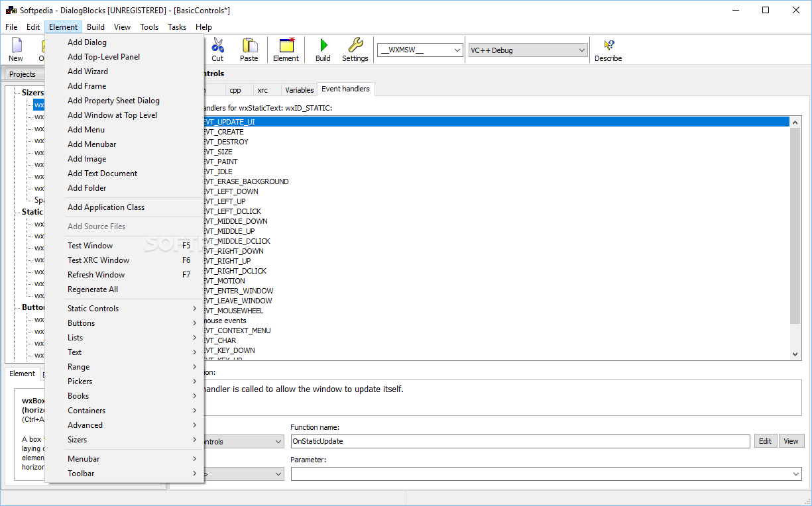Open the Tasks menu
The image size is (812, 506).
177,27
